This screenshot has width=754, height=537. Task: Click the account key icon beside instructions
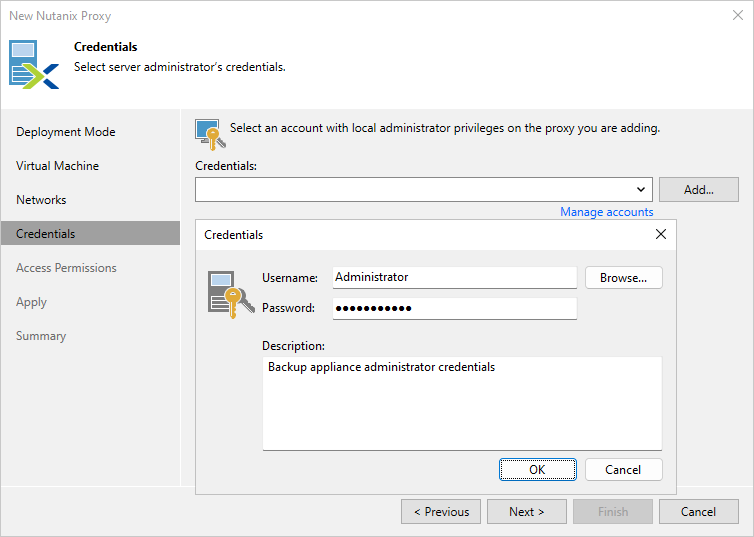tap(209, 134)
